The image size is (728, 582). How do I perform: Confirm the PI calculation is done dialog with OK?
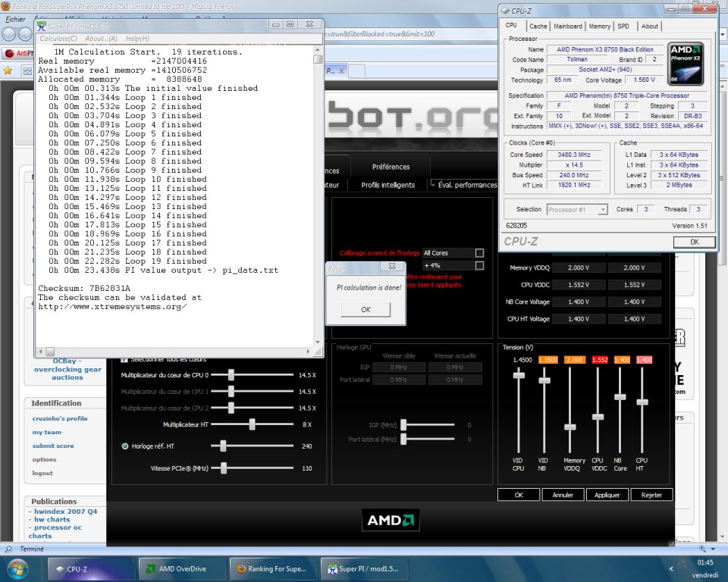pyautogui.click(x=366, y=309)
